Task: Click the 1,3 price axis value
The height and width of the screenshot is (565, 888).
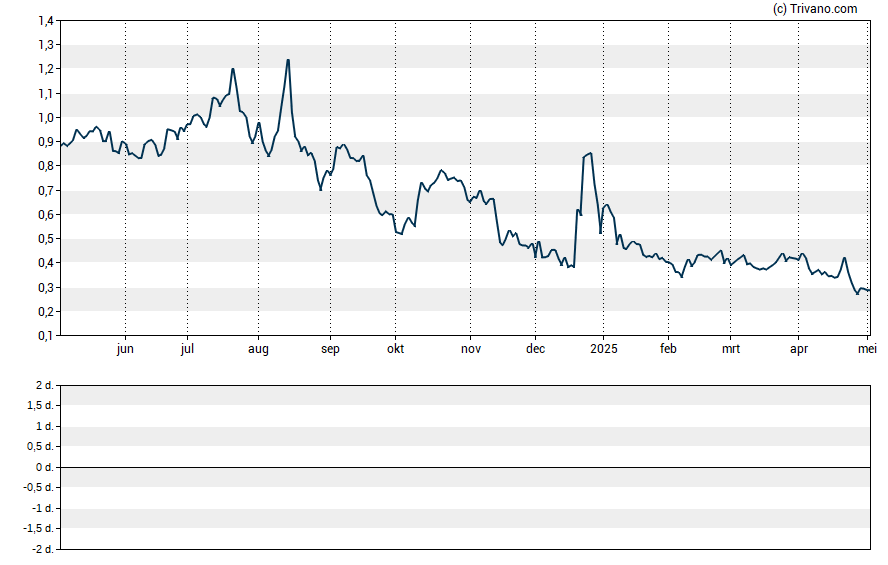Action: tap(46, 45)
